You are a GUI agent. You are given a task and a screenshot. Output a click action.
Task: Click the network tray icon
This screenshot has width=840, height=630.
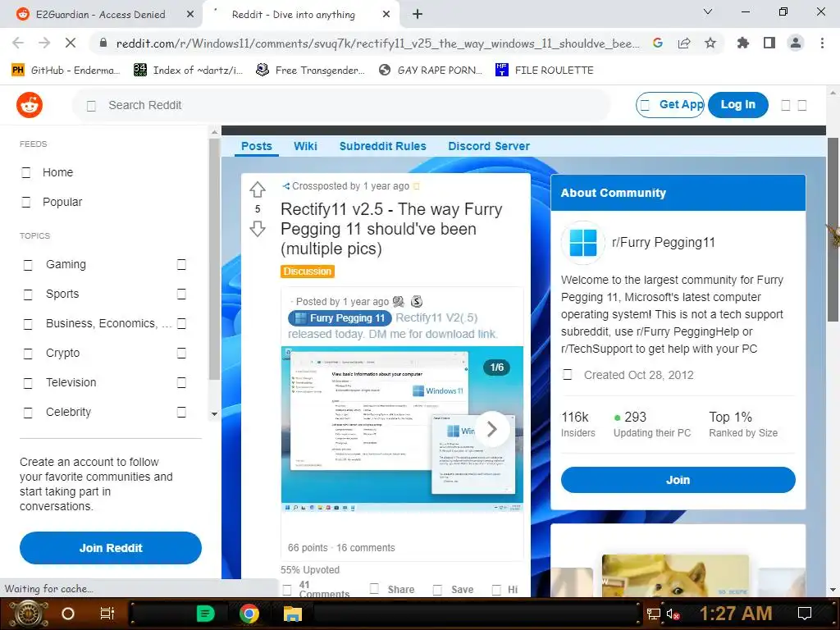654,614
